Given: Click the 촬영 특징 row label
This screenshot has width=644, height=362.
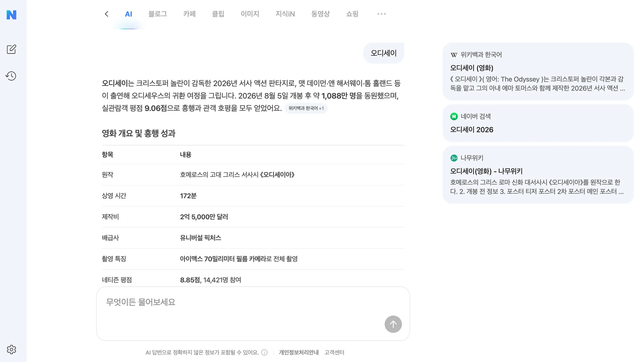Looking at the screenshot, I should [x=114, y=259].
